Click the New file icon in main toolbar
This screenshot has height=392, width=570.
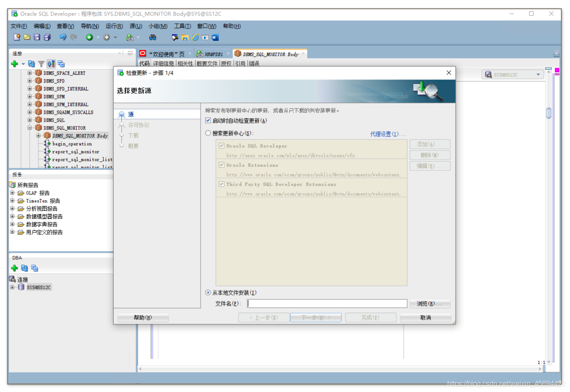coord(17,37)
